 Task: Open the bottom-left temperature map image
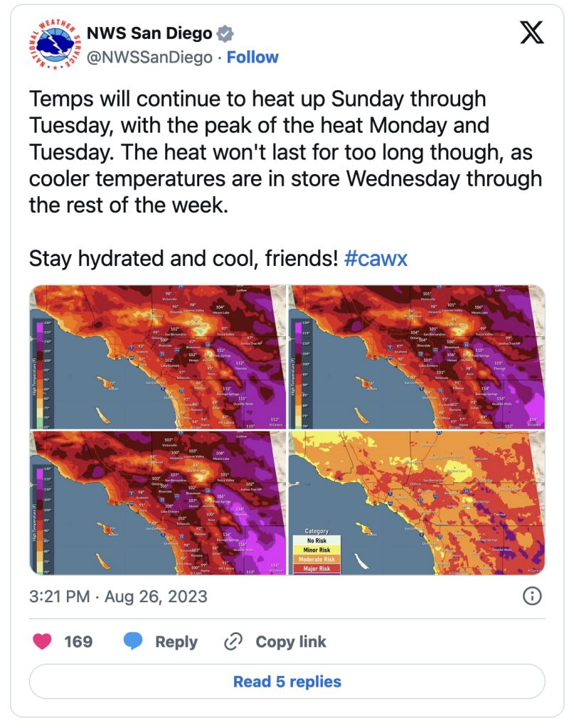tap(158, 503)
